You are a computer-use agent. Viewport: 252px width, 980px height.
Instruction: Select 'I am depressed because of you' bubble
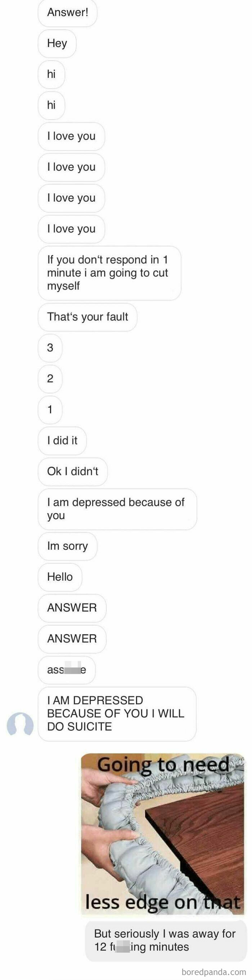(x=117, y=509)
